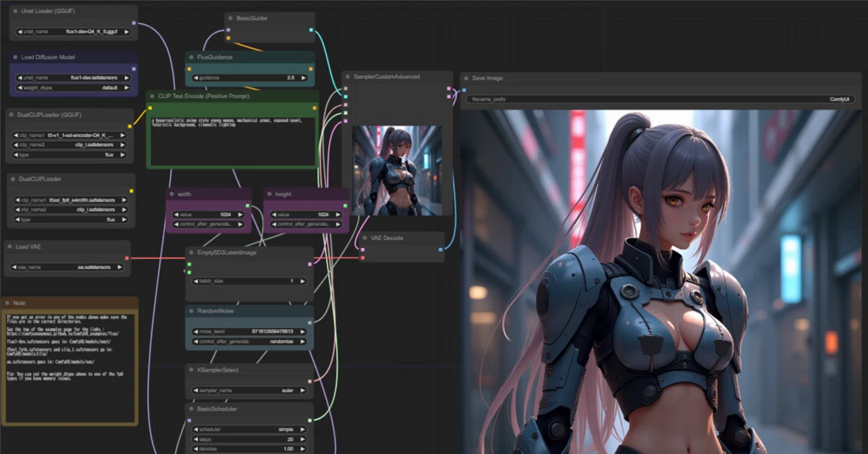Collapse the Save Image node via its dot

467,78
